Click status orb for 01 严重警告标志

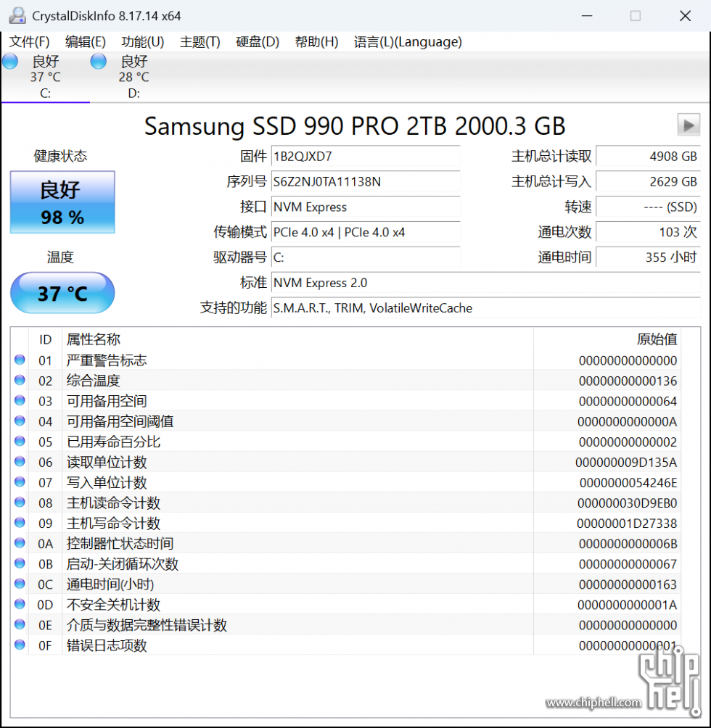point(20,360)
